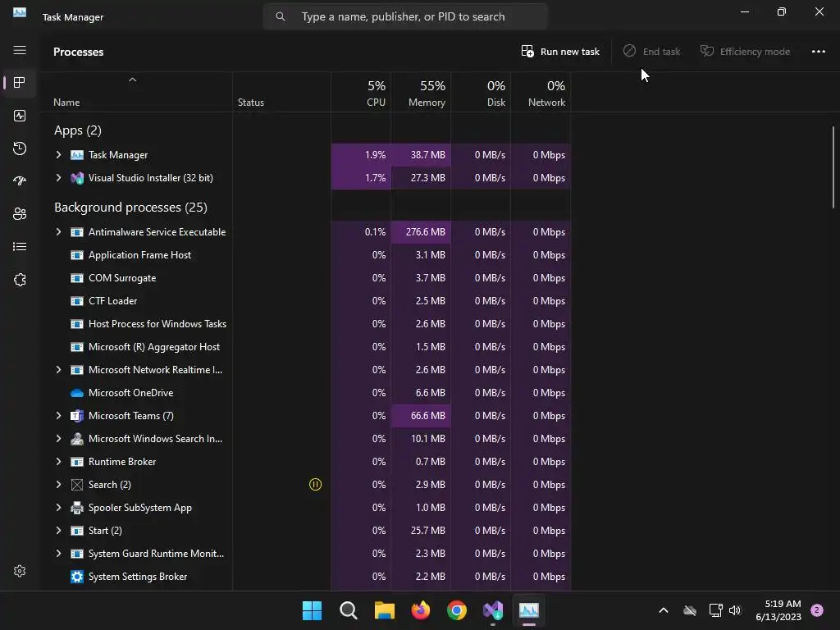Image resolution: width=840 pixels, height=630 pixels.
Task: Launch Firefox from taskbar
Action: [421, 610]
